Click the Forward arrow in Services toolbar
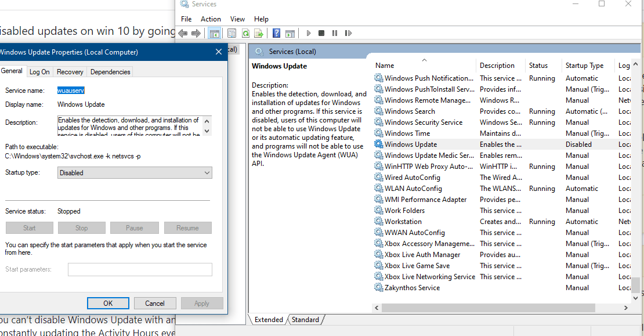This screenshot has width=644, height=336. click(196, 33)
